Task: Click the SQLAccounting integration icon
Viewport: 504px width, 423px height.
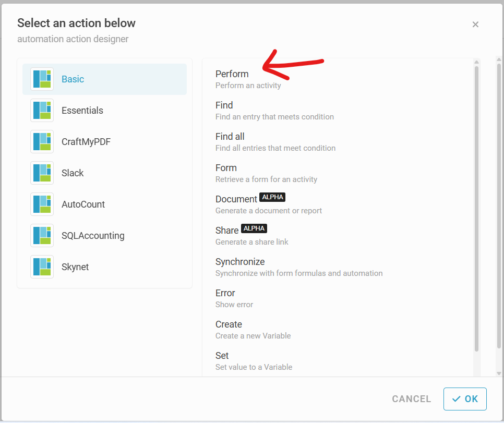Action: pos(42,236)
